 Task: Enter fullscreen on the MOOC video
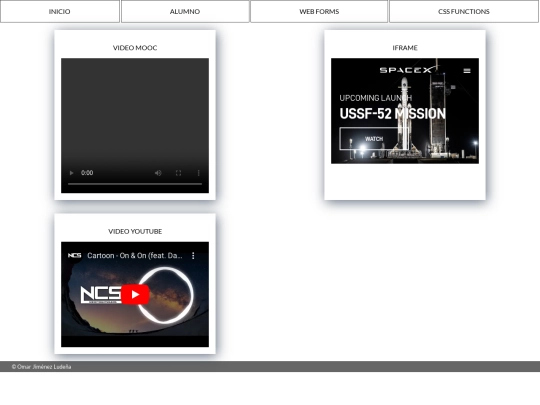click(178, 173)
